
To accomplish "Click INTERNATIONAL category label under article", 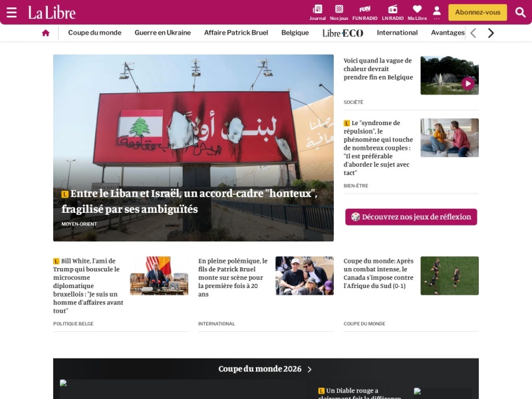I will tap(217, 324).
